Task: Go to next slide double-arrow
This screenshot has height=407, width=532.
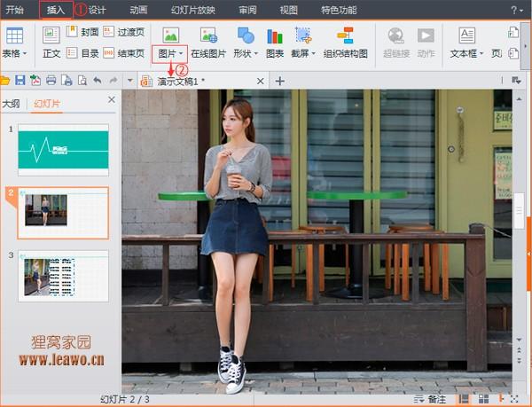Action: (519, 360)
